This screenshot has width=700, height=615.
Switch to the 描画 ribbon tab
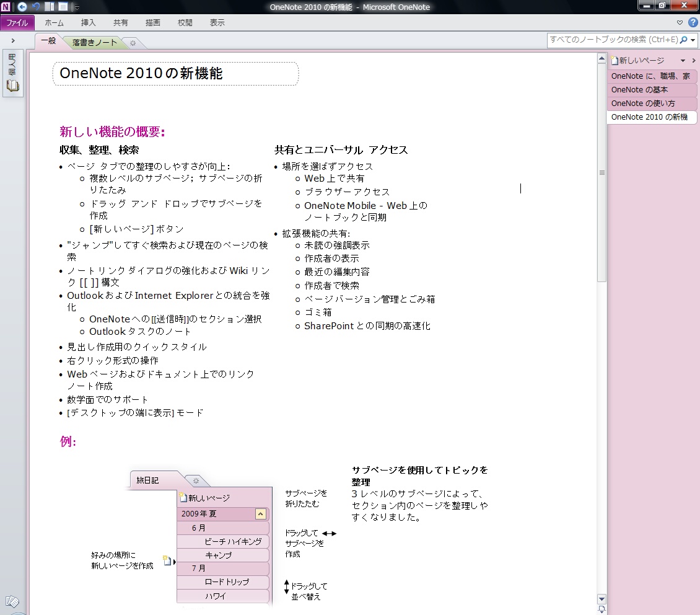pos(152,23)
